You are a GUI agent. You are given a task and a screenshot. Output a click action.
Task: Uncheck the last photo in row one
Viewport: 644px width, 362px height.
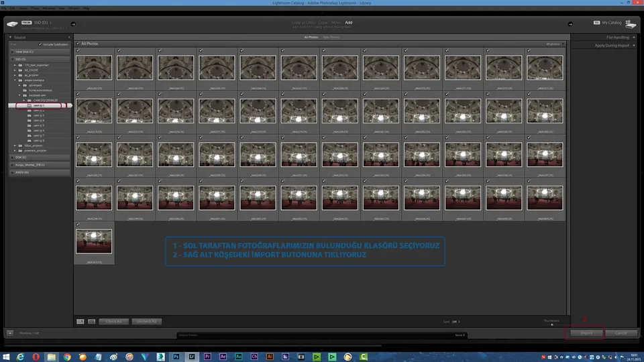(529, 50)
